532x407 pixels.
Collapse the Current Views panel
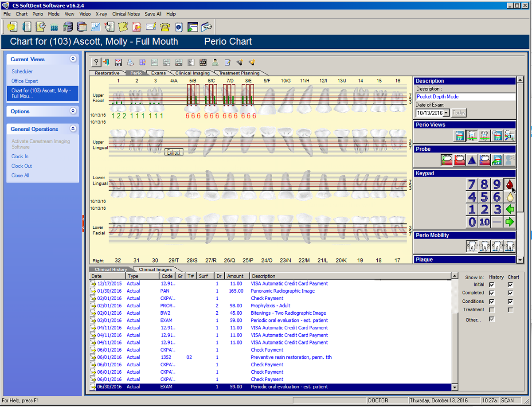[x=73, y=59]
